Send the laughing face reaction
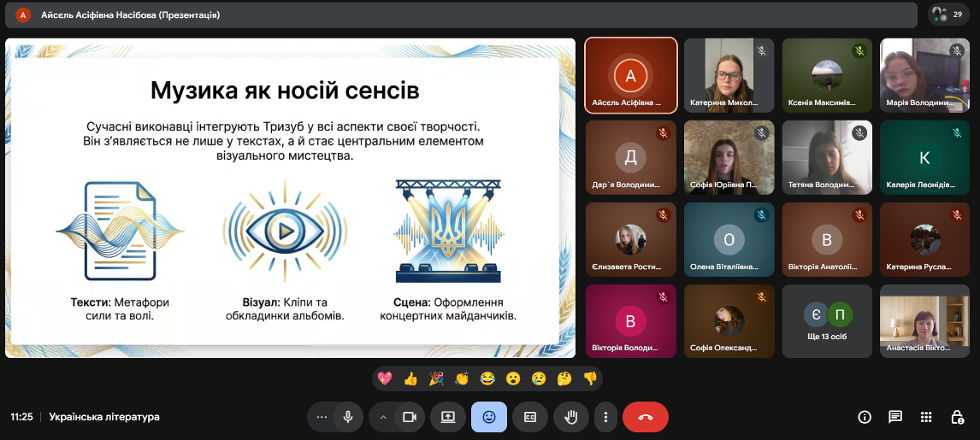Image resolution: width=980 pixels, height=440 pixels. pos(487,378)
